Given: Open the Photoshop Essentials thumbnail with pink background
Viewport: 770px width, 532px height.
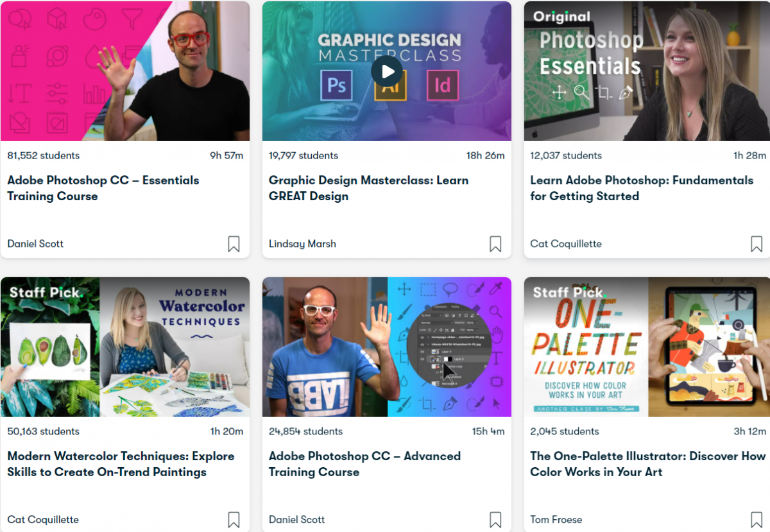Looking at the screenshot, I should (x=125, y=71).
